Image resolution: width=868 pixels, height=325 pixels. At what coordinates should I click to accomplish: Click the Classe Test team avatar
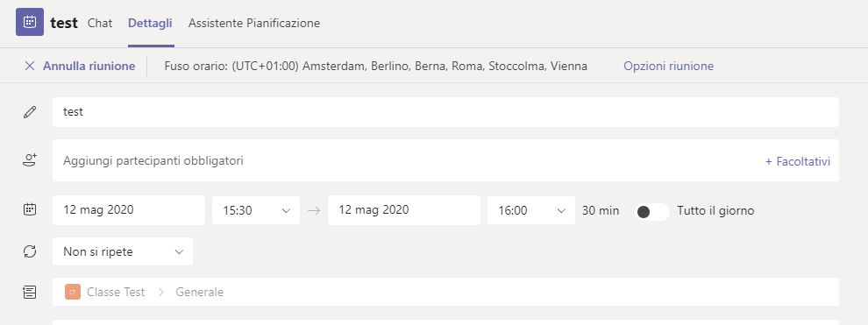coord(73,292)
